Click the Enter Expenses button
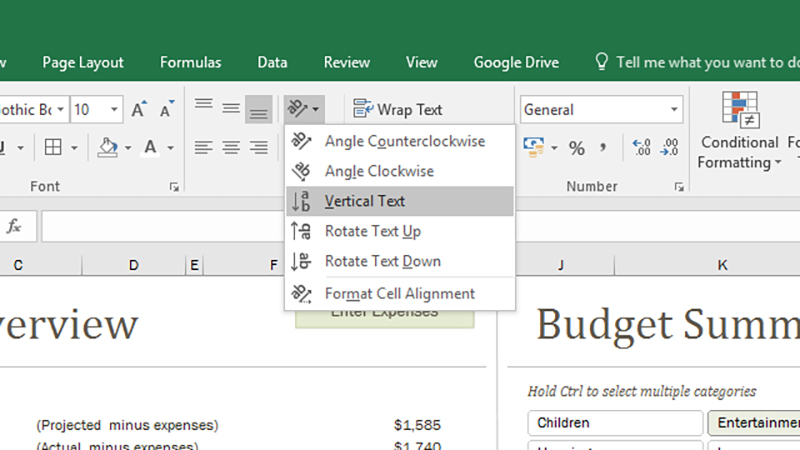The image size is (800, 450). 385,318
